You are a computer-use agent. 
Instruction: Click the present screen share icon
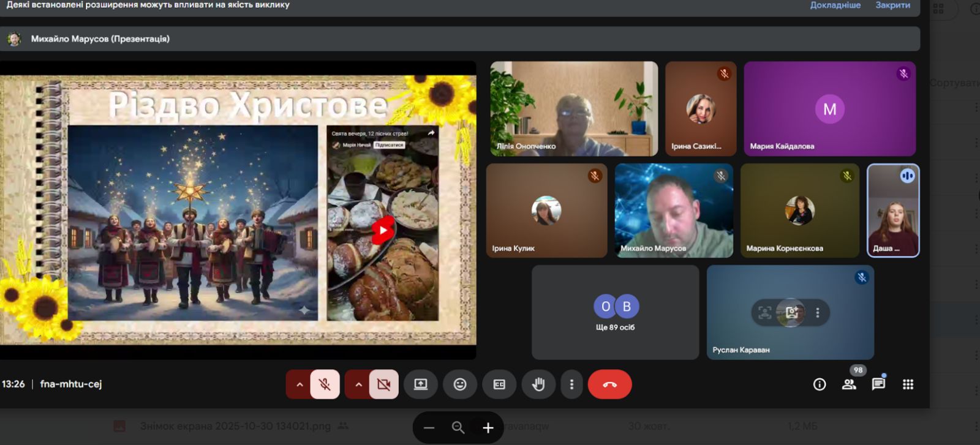pos(421,384)
